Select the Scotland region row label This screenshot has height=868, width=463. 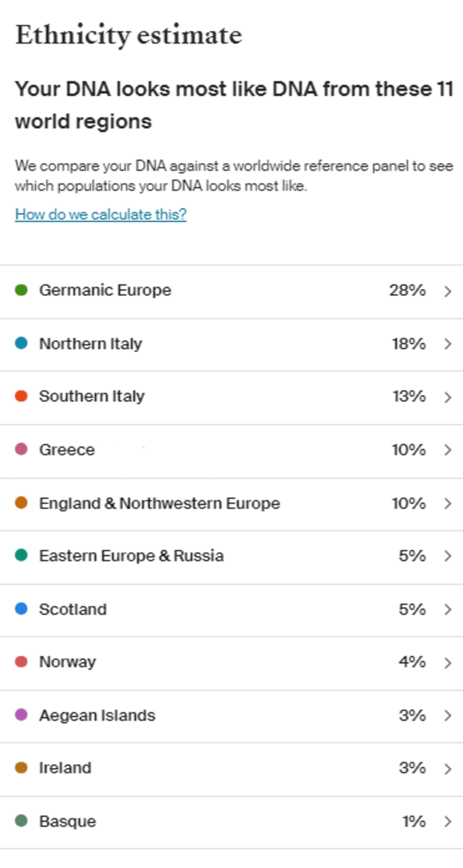(73, 609)
